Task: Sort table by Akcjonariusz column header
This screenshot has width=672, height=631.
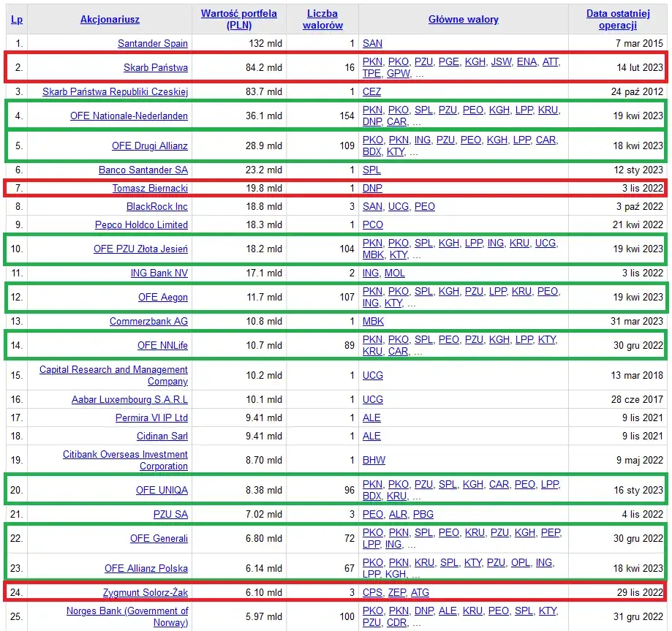Action: pyautogui.click(x=110, y=20)
